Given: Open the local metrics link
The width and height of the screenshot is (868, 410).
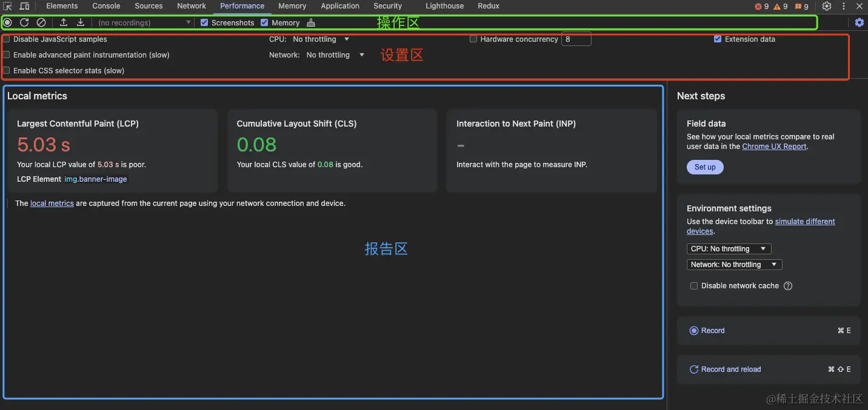Looking at the screenshot, I should pos(52,203).
